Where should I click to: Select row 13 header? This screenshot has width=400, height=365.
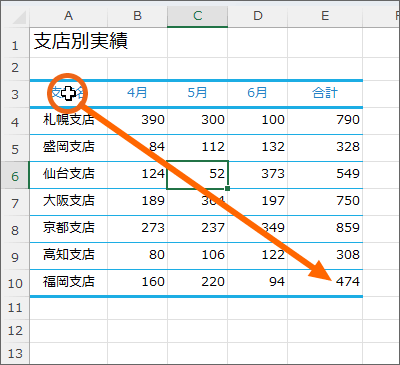tap(15, 353)
